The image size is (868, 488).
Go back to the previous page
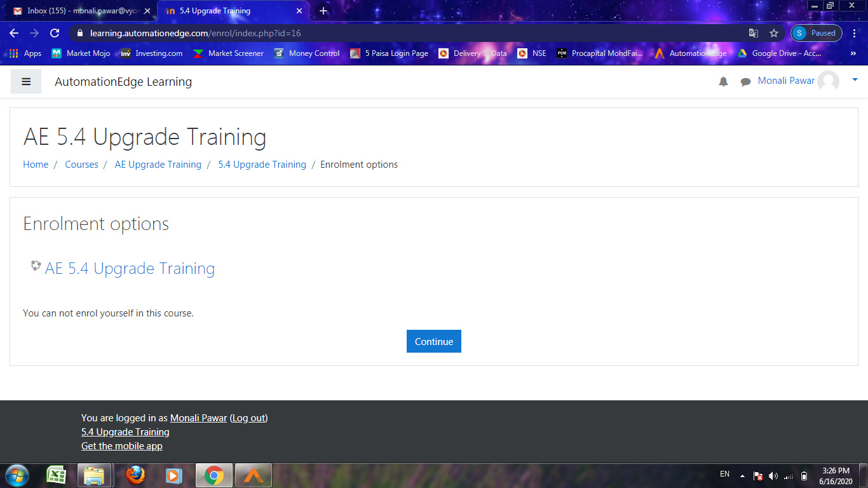pos(14,33)
